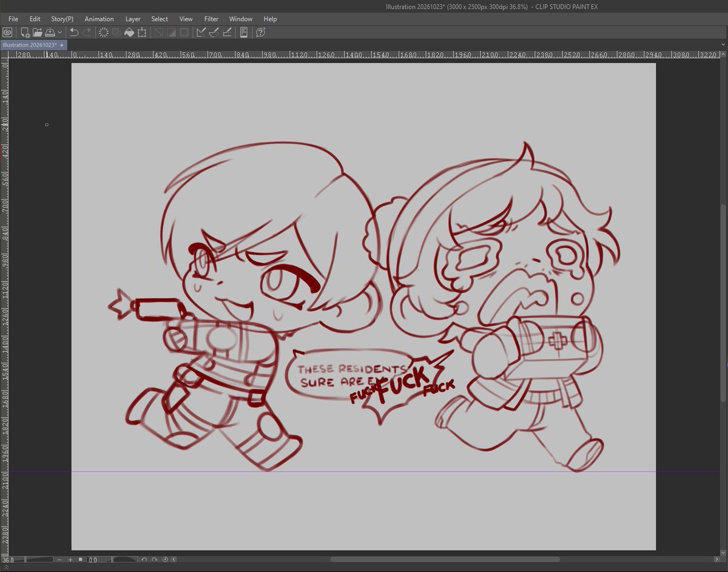The height and width of the screenshot is (572, 728).
Task: Click the Clear outside selection icon
Action: tap(116, 32)
